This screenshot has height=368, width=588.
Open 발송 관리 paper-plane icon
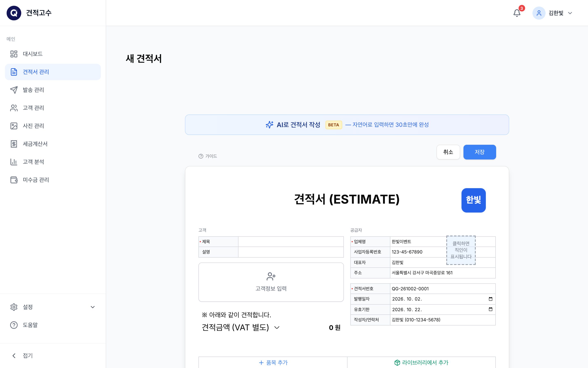14,90
